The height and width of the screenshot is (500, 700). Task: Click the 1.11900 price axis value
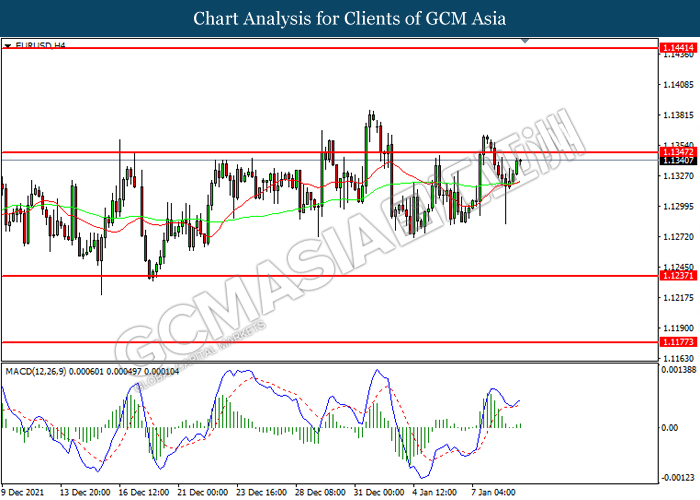point(679,328)
